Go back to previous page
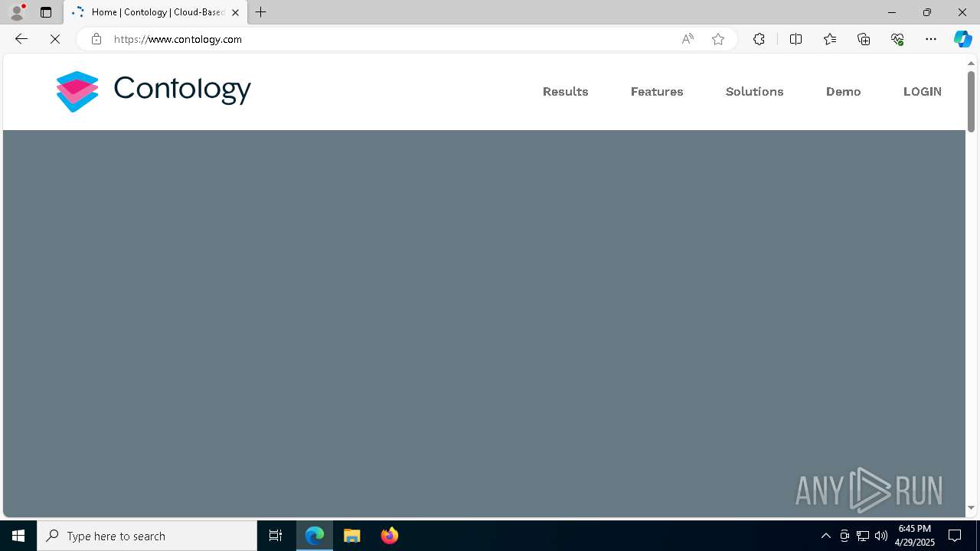 (x=21, y=39)
